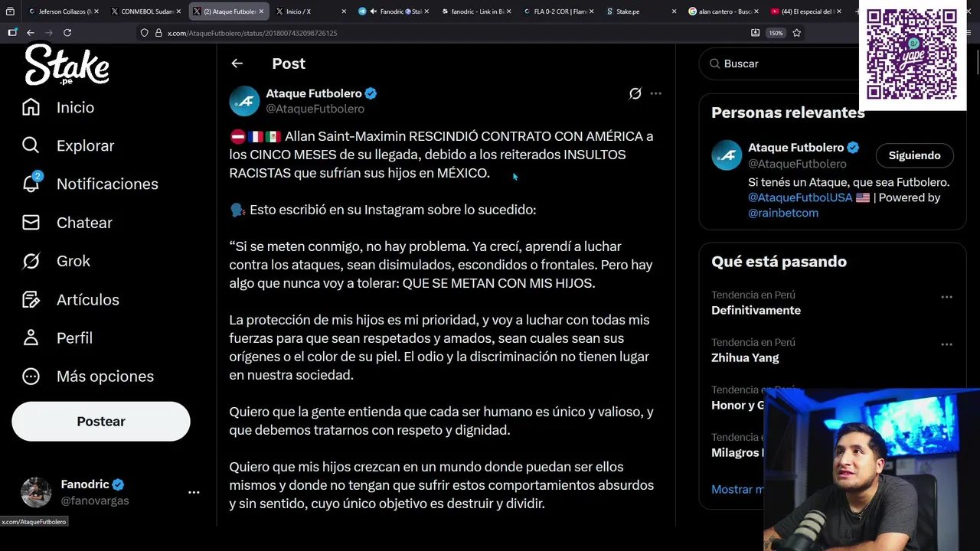Click the Fanodric profile avatar
The height and width of the screenshot is (551, 980).
36,492
